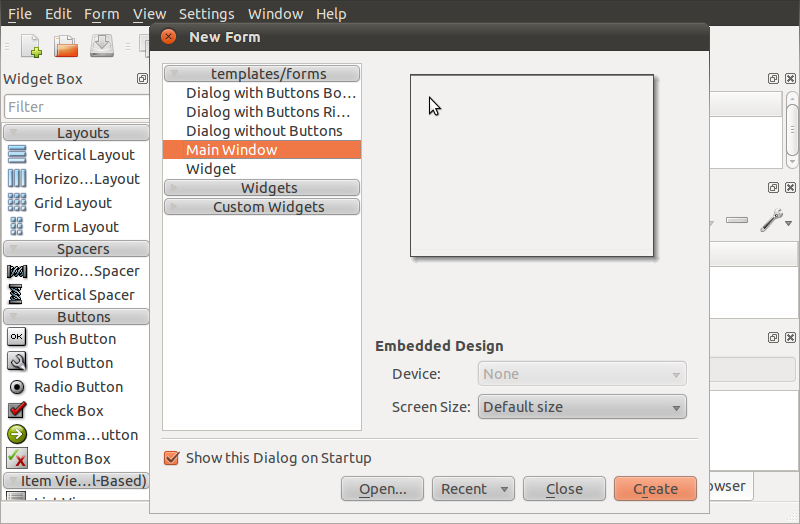Open the Settings menu
Viewport: 800px width, 524px height.
pos(207,14)
